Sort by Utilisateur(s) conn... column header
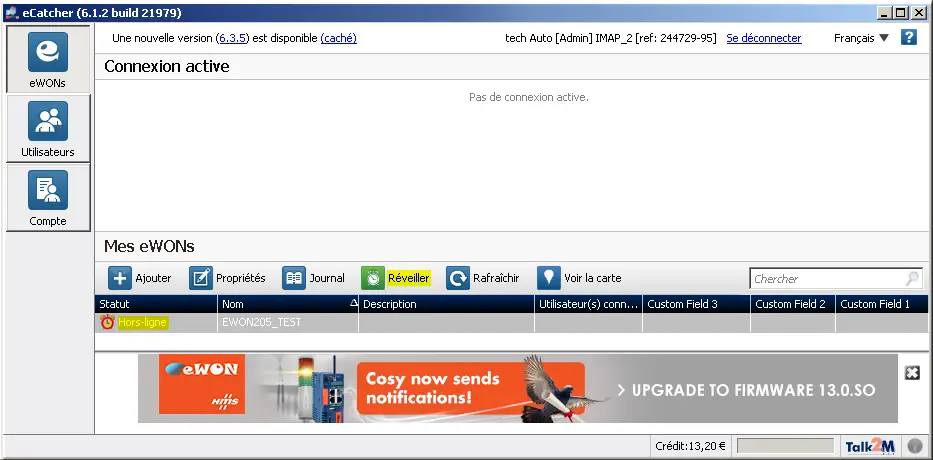Image resolution: width=933 pixels, height=460 pixels. coord(588,304)
